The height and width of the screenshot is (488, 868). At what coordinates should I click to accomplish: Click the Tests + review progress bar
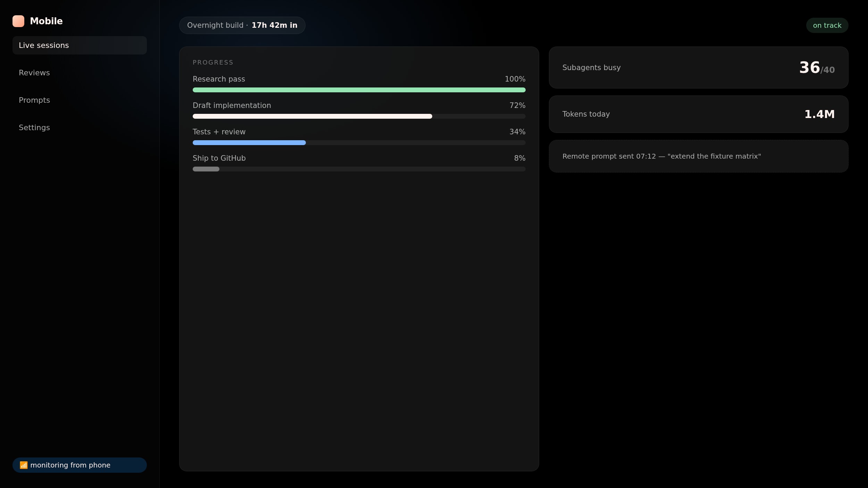point(359,143)
